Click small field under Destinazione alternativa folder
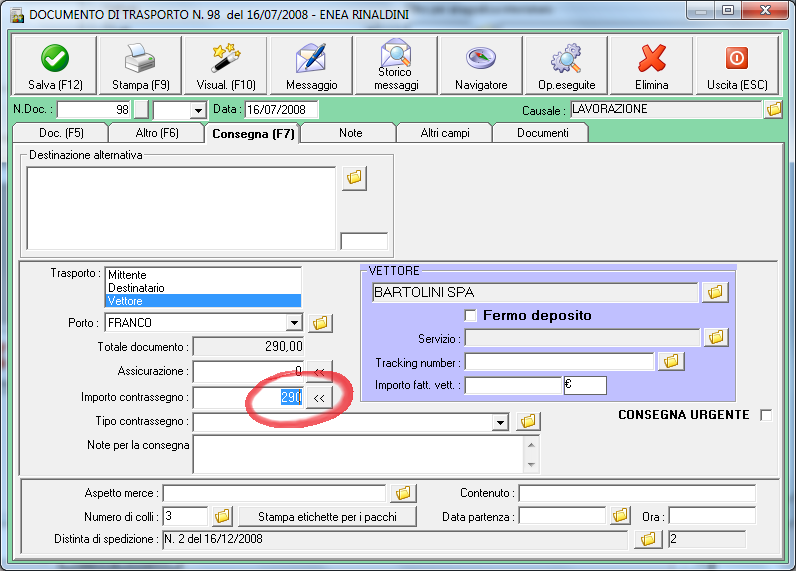 364,241
